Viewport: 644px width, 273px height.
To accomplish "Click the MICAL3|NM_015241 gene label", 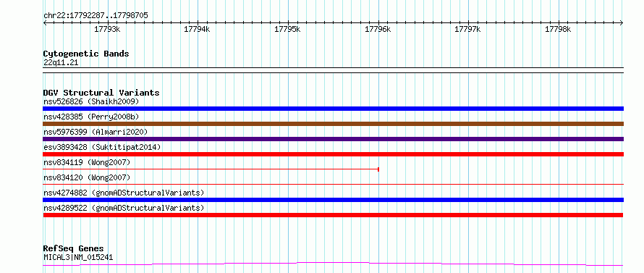I will 78,257.
